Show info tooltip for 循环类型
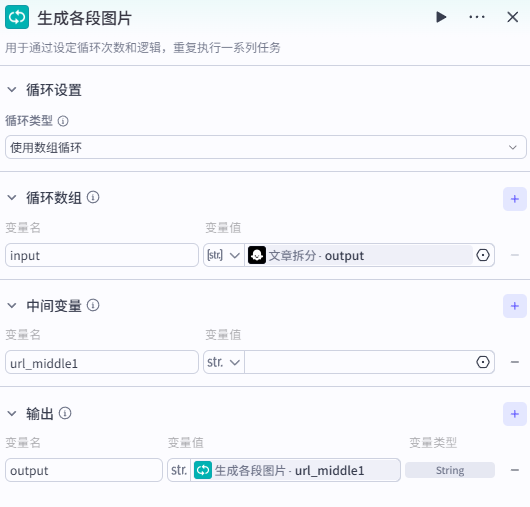The image size is (530, 507). [63, 121]
